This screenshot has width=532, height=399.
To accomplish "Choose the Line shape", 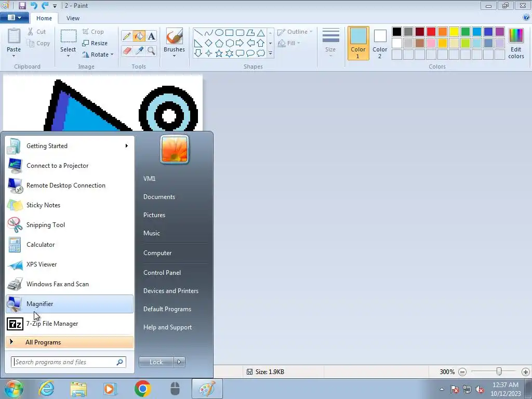I will pyautogui.click(x=198, y=33).
